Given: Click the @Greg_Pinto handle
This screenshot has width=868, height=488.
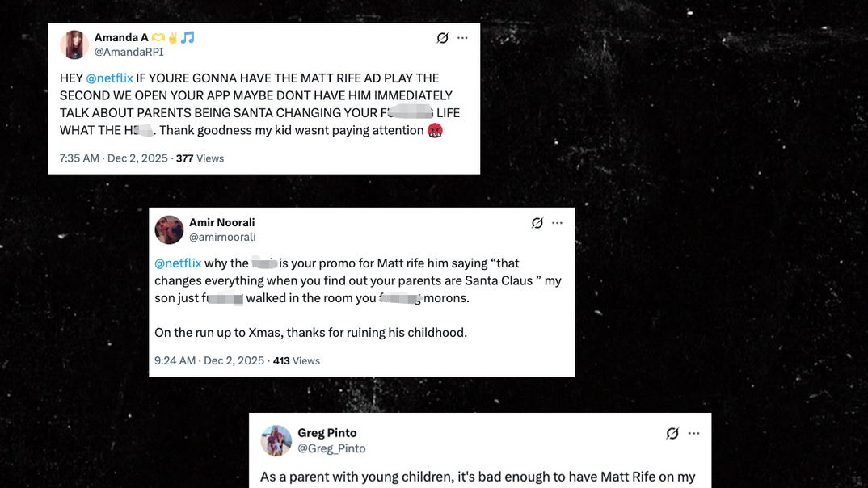Looking at the screenshot, I should pos(331,448).
